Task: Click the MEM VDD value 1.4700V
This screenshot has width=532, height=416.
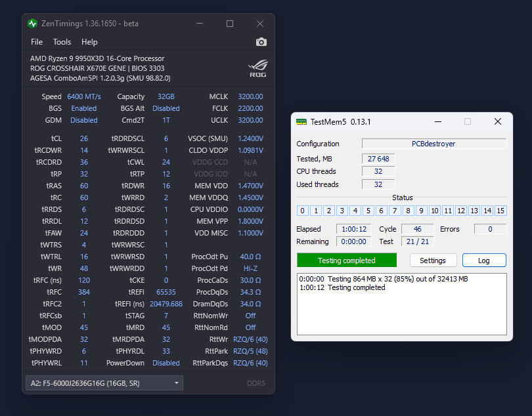Action: (250, 186)
